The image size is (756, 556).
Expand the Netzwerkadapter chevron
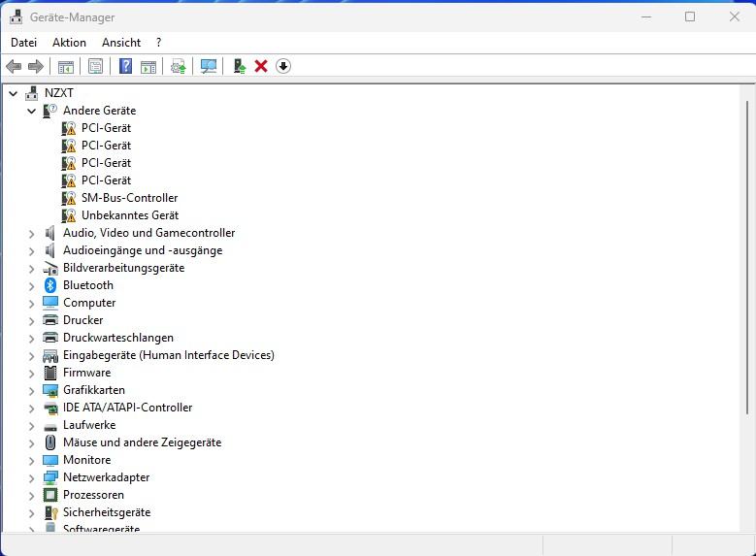coord(32,477)
